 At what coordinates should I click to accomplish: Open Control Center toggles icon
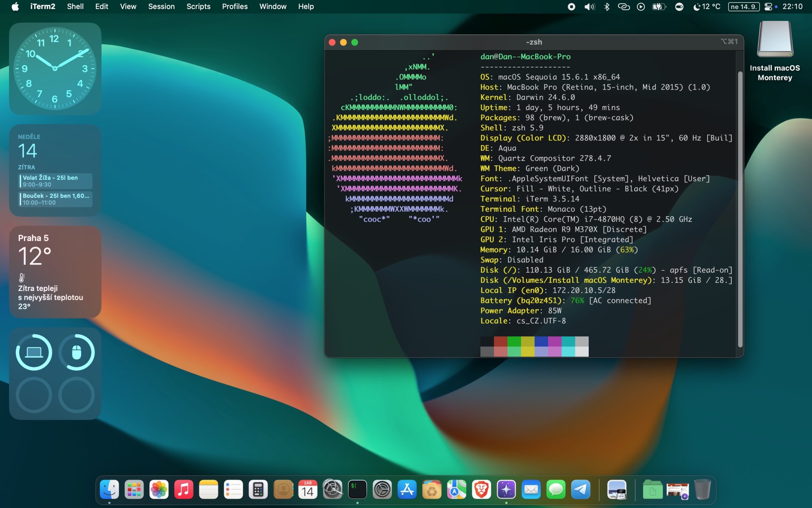pyautogui.click(x=768, y=7)
